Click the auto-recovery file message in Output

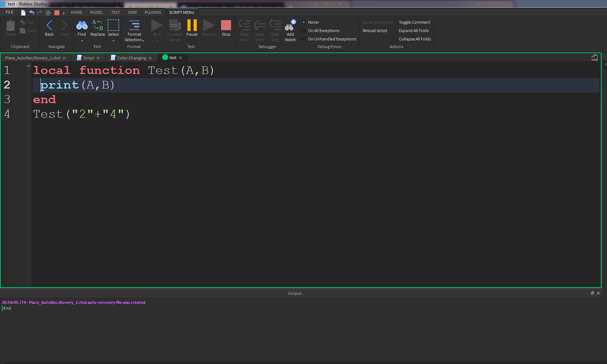pyautogui.click(x=73, y=302)
